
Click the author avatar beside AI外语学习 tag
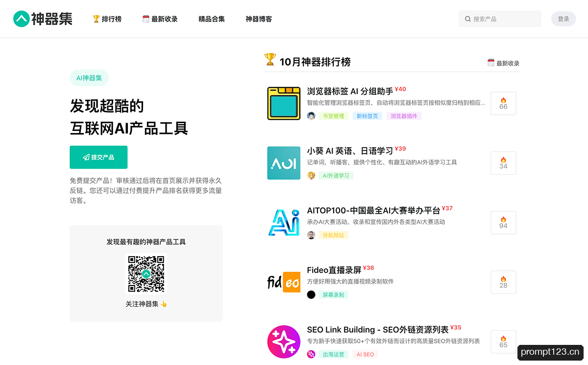tap(311, 176)
